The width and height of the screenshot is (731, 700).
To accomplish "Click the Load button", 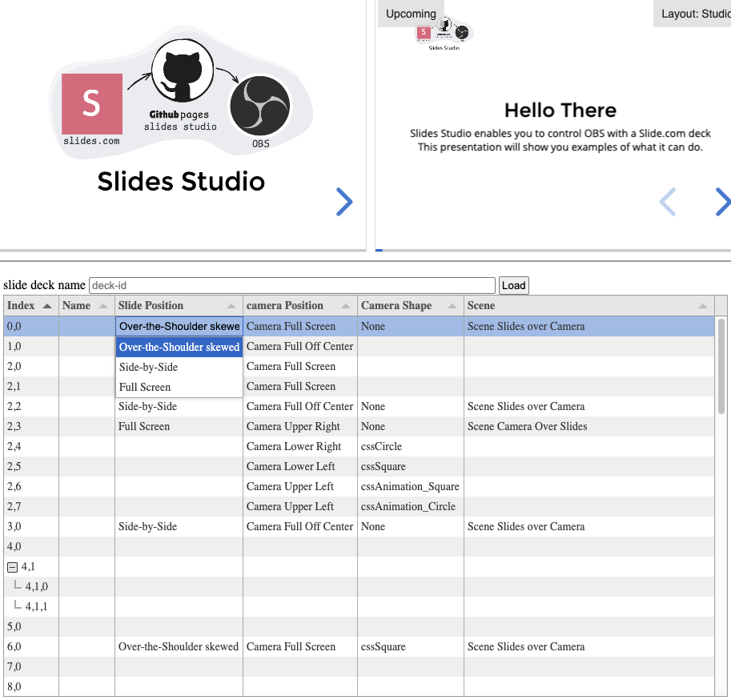I will [514, 285].
